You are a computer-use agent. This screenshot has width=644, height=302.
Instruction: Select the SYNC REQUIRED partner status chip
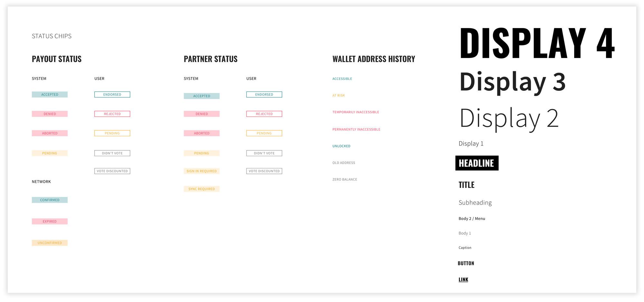(202, 189)
